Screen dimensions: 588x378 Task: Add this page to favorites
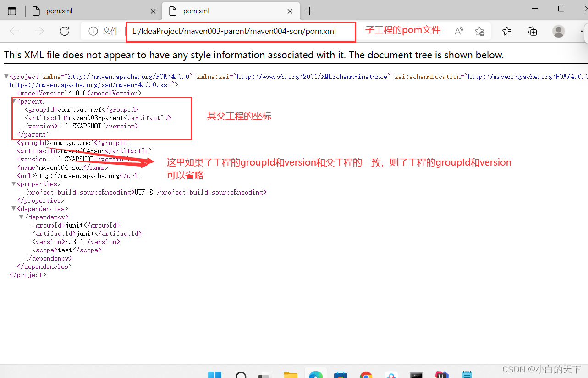pyautogui.click(x=479, y=31)
